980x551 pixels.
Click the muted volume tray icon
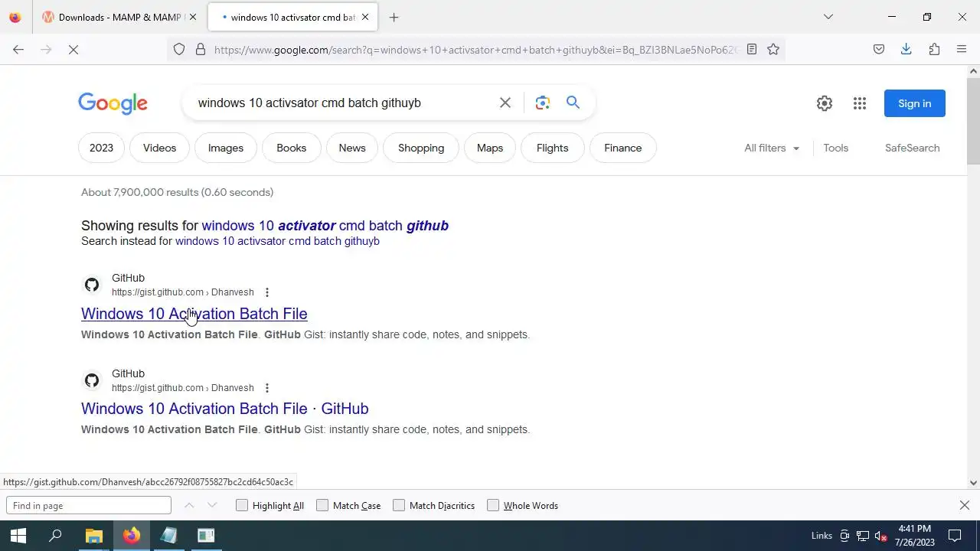[880, 536]
